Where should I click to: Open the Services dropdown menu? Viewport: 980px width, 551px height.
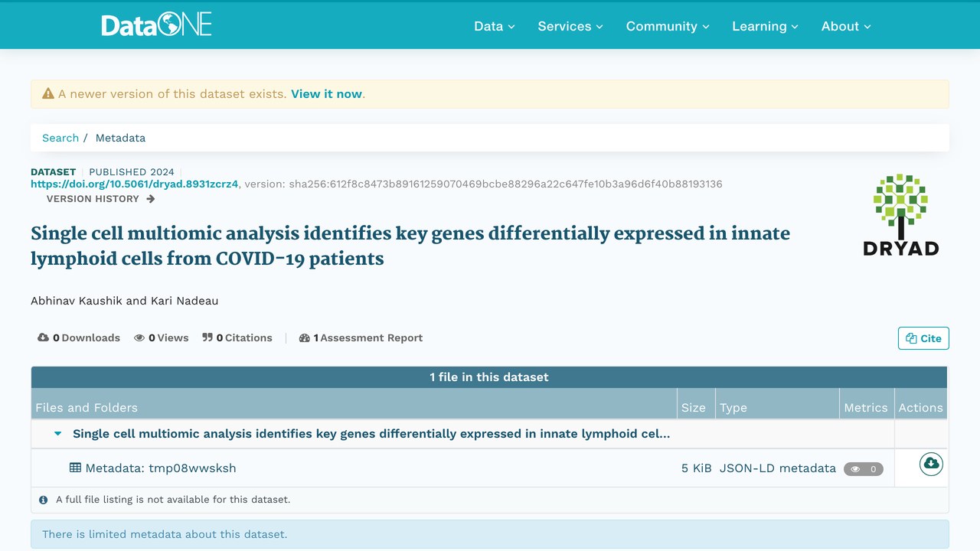570,26
